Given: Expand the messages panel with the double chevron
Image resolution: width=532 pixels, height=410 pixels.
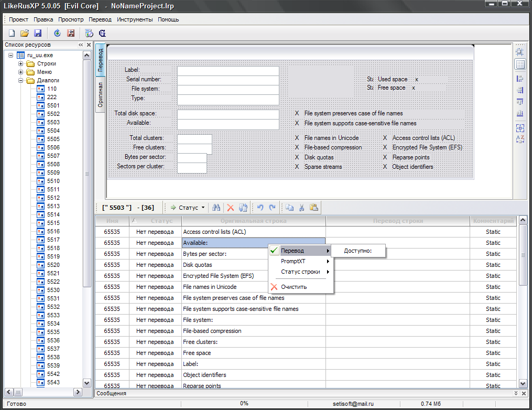Looking at the screenshot, I should click(516, 393).
